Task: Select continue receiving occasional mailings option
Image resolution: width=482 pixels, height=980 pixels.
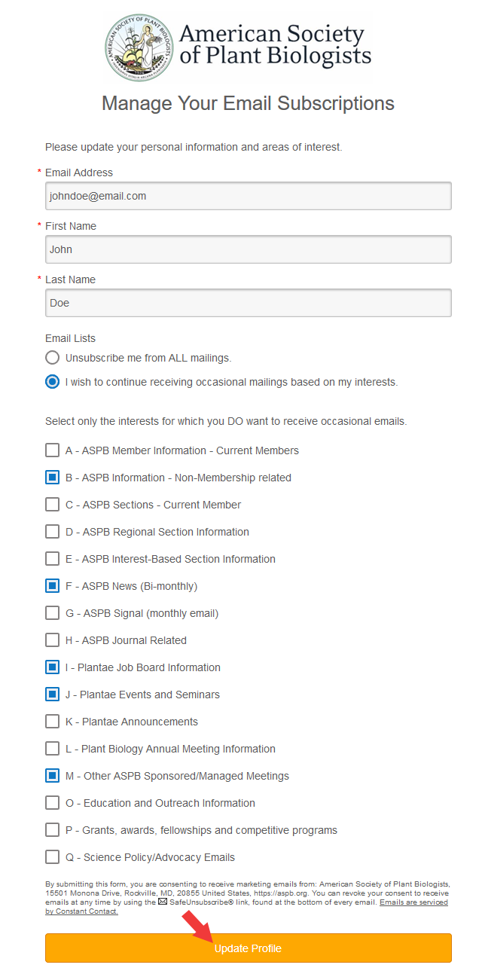Action: point(52,382)
